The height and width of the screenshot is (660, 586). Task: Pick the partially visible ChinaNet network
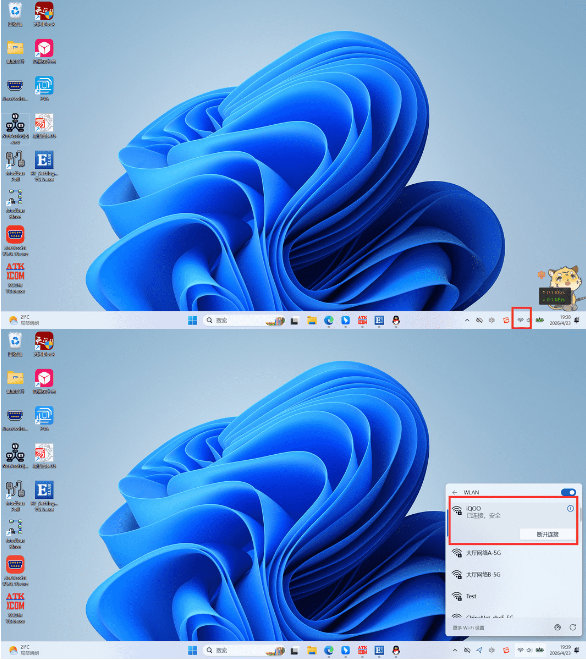click(x=513, y=615)
